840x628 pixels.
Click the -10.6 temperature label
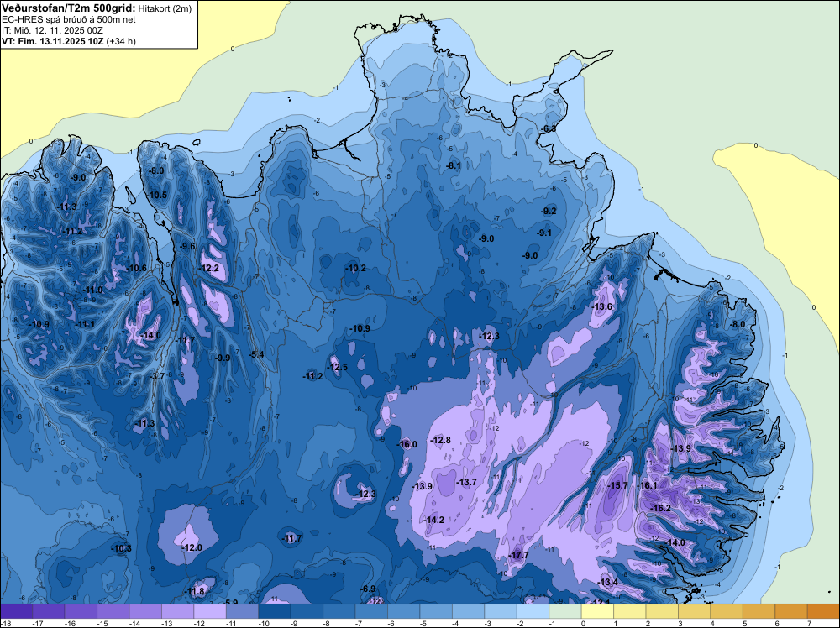(x=137, y=268)
